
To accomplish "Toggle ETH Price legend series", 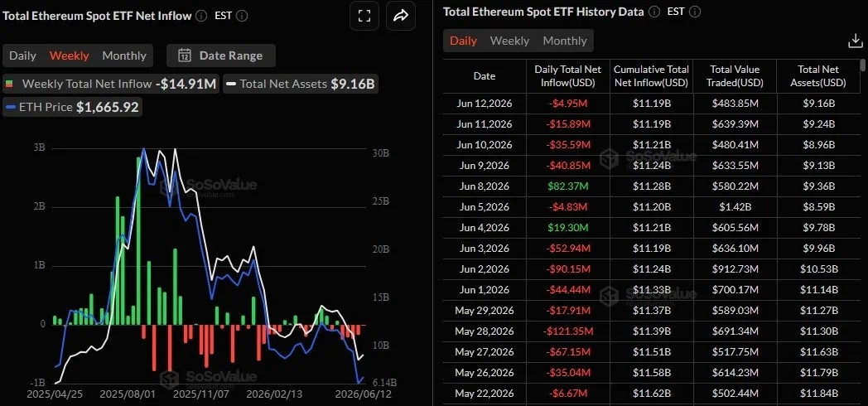I will 73,107.
